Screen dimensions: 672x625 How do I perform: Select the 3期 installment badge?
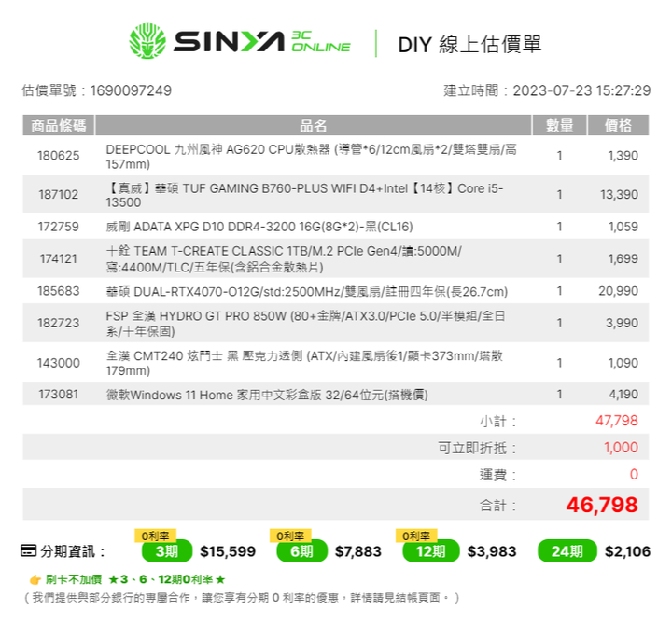point(167,551)
